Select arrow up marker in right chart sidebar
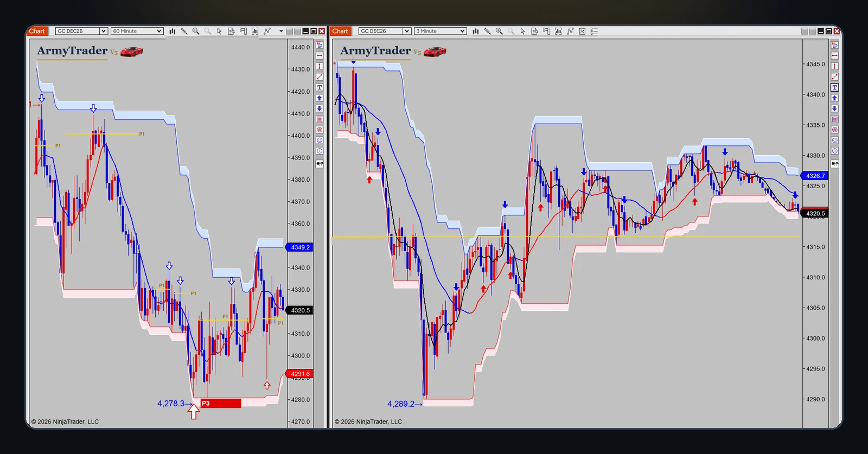The width and height of the screenshot is (868, 454). pyautogui.click(x=834, y=98)
